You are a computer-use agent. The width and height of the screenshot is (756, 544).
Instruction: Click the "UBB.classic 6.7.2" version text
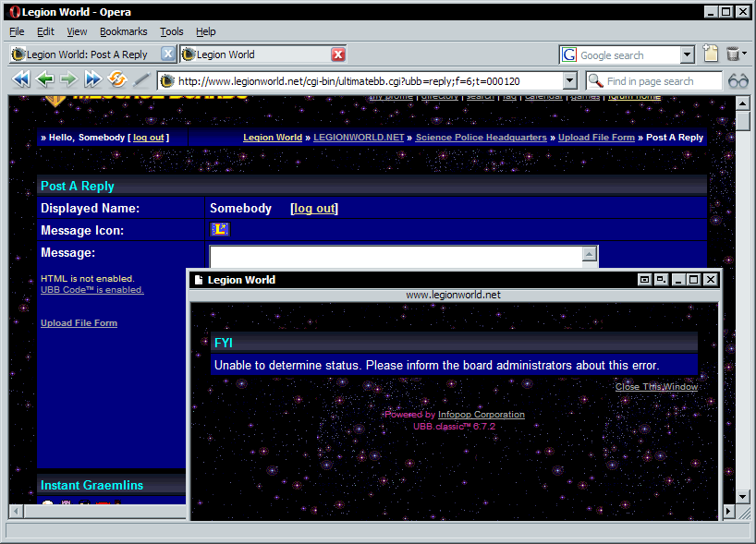coord(454,427)
